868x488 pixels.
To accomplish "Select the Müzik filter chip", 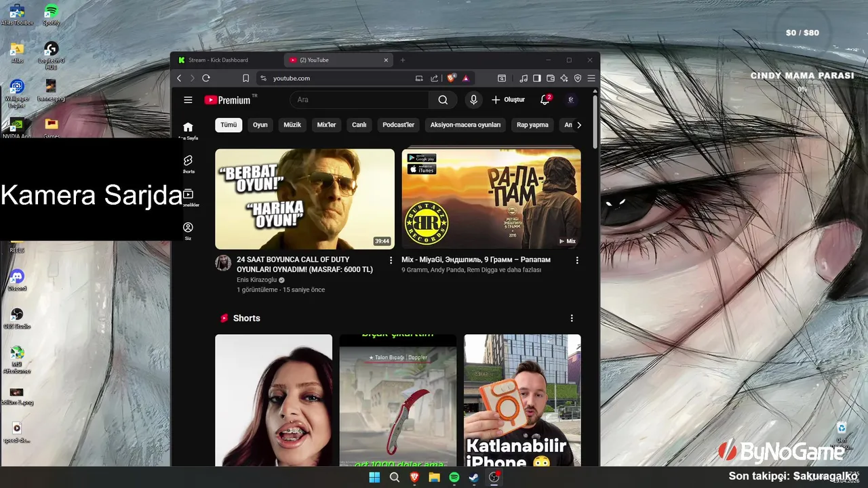I will click(292, 125).
